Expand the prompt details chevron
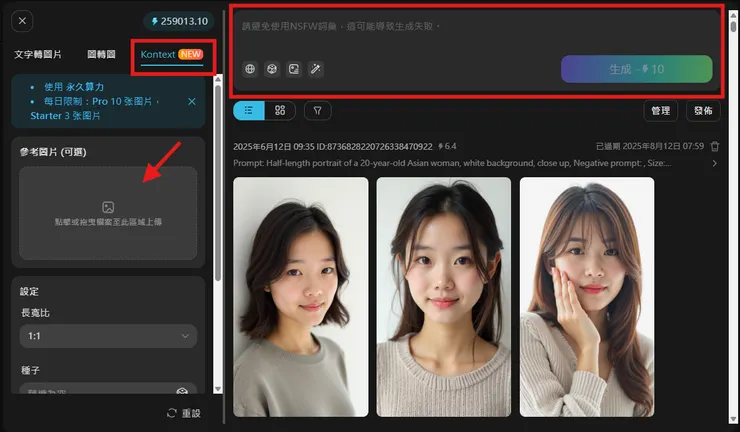740x432 pixels. [x=715, y=163]
